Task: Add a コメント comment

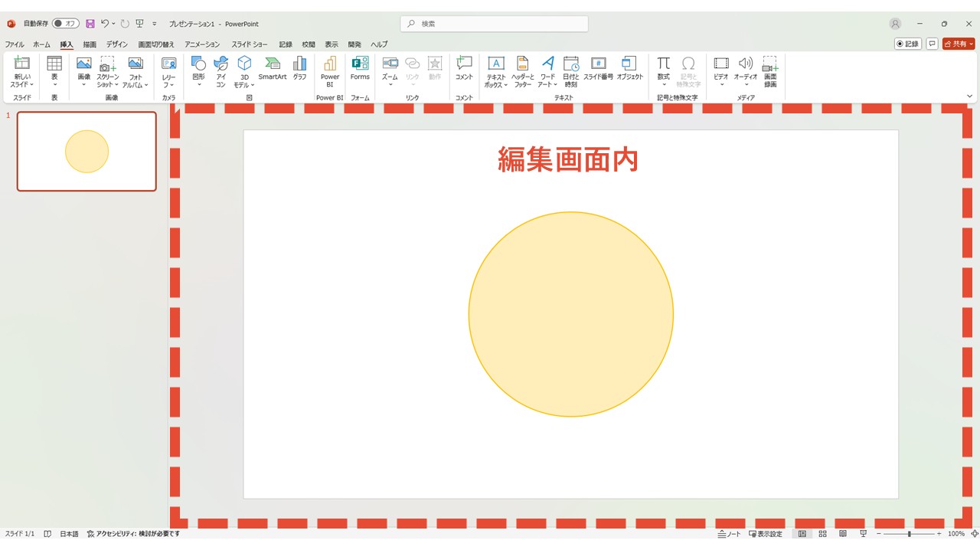Action: 464,68
